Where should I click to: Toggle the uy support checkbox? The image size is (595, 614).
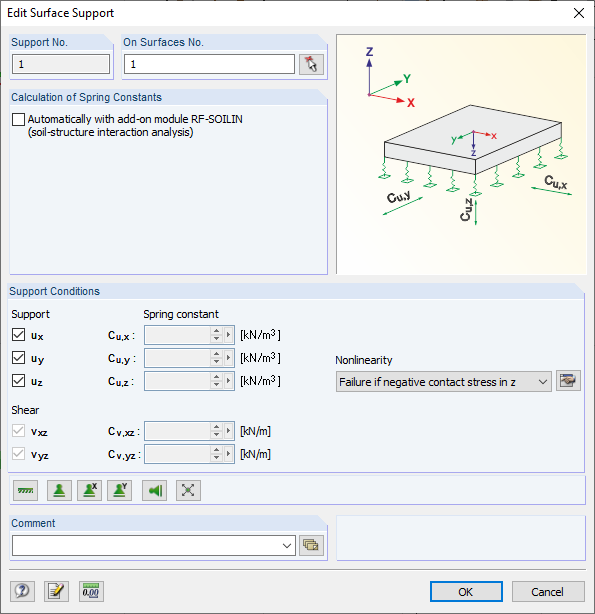(x=18, y=358)
